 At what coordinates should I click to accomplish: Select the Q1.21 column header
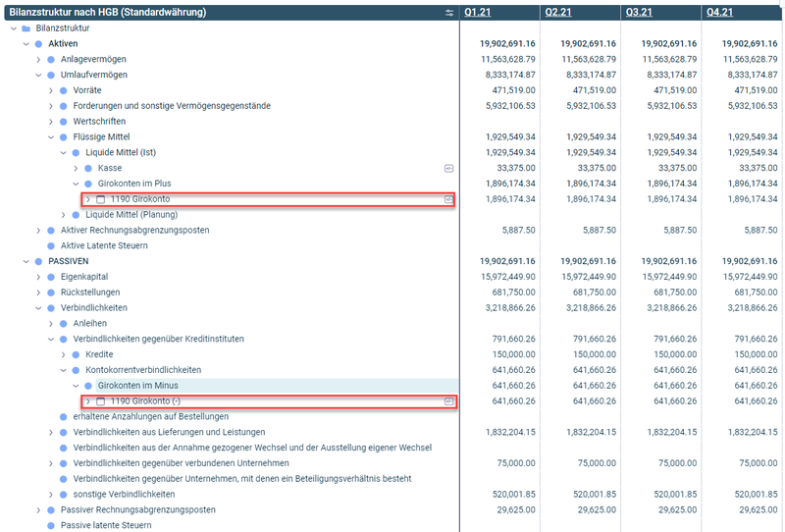tap(478, 13)
